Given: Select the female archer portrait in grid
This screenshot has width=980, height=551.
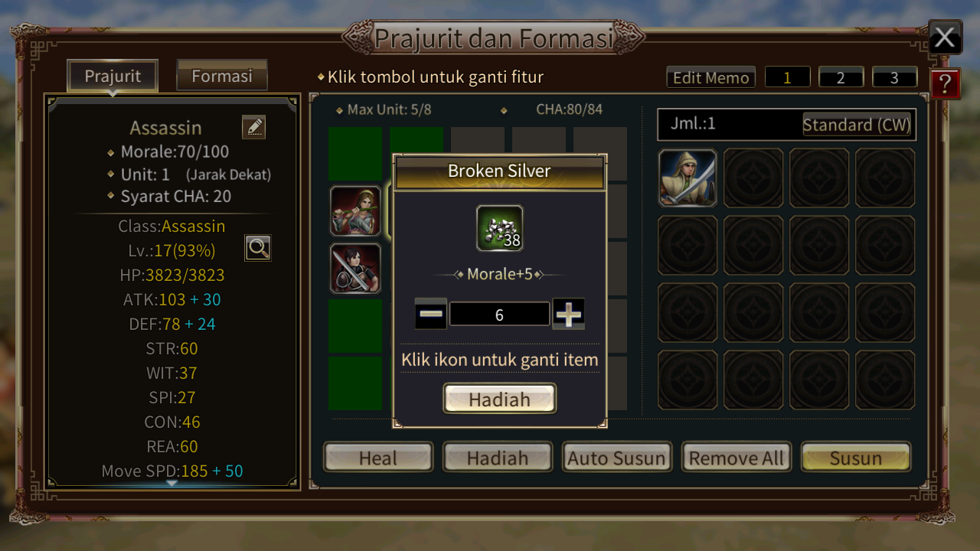Looking at the screenshot, I should click(x=356, y=210).
